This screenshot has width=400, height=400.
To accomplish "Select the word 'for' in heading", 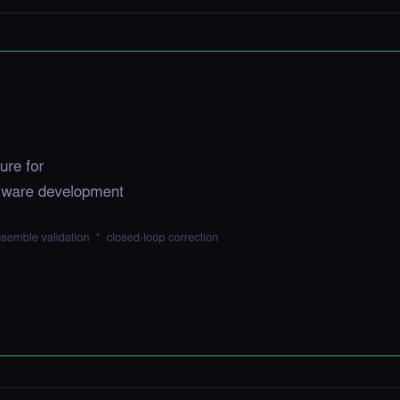I will pyautogui.click(x=35, y=166).
